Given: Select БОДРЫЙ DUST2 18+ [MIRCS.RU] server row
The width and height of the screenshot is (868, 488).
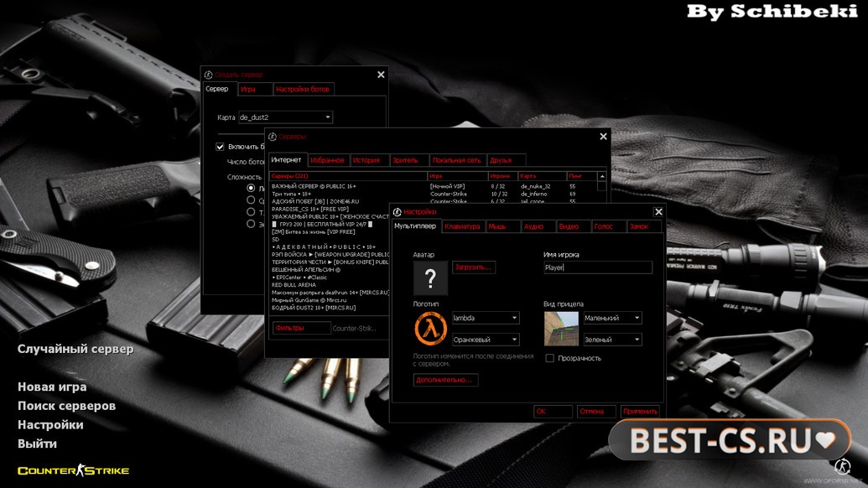Looking at the screenshot, I should point(330,308).
